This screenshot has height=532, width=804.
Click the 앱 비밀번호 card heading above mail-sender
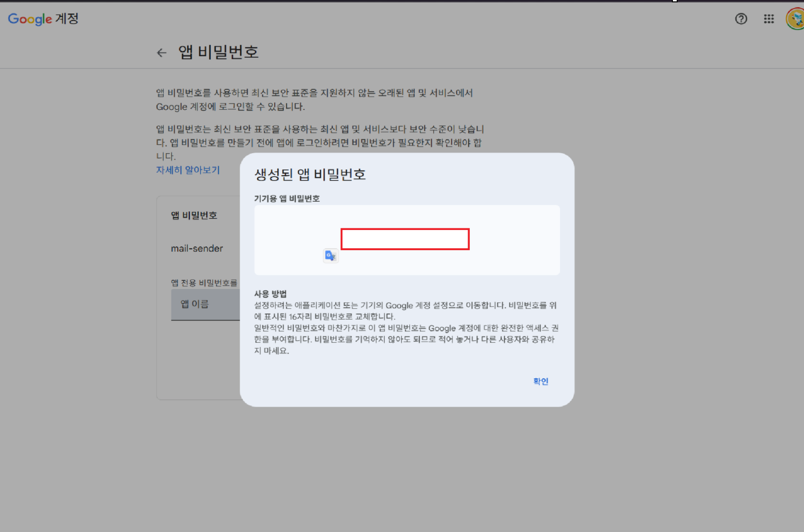(194, 216)
